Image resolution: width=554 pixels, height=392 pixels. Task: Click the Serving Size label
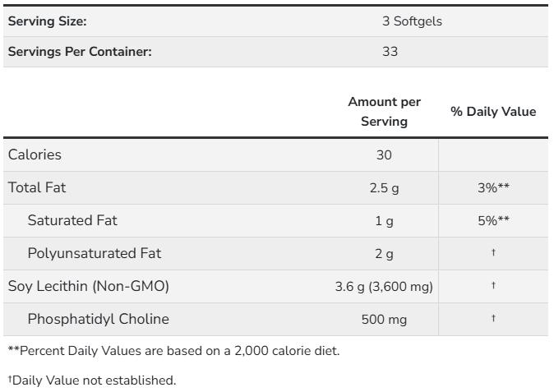click(48, 21)
